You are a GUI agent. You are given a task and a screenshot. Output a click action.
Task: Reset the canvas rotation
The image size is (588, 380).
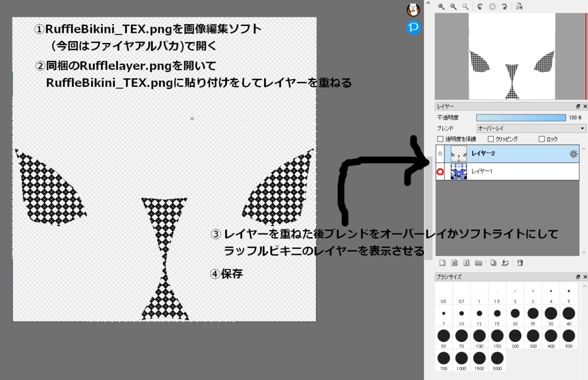click(492, 6)
